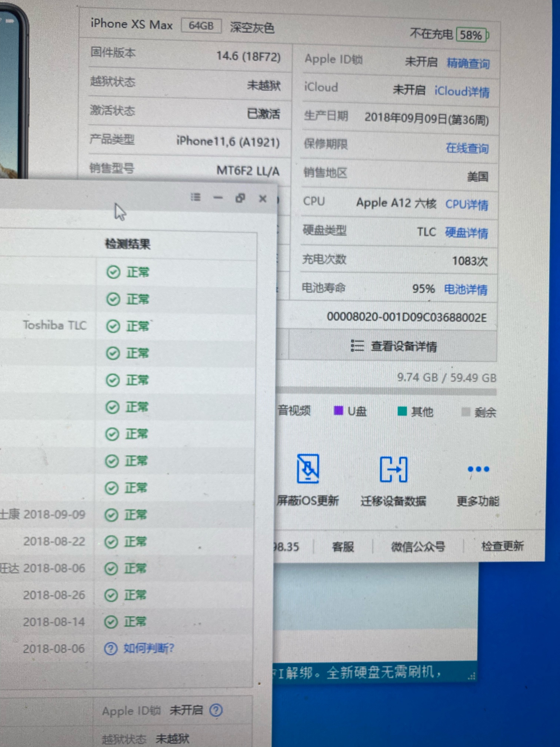Open the CPU详情 link

point(467,205)
